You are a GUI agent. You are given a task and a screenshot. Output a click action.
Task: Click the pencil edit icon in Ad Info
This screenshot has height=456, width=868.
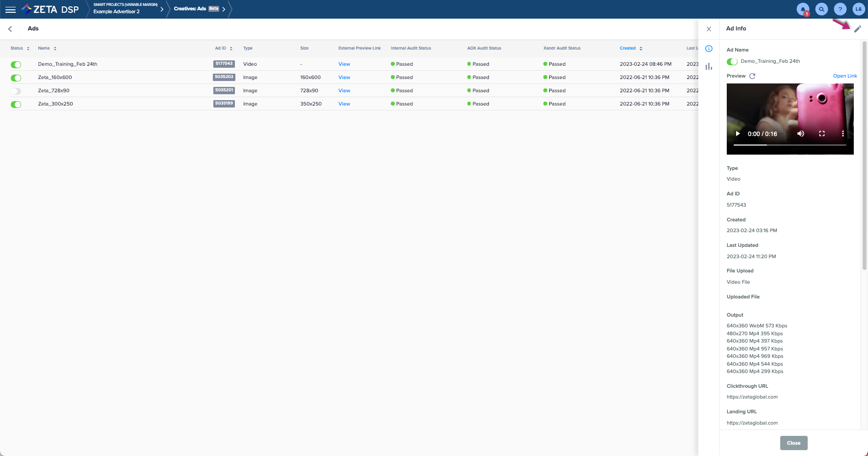857,29
